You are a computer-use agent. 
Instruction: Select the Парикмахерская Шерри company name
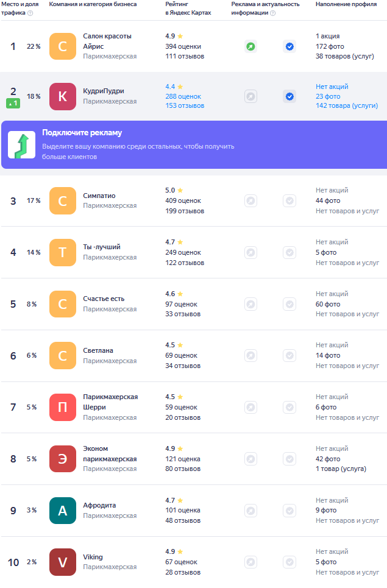coord(110,402)
